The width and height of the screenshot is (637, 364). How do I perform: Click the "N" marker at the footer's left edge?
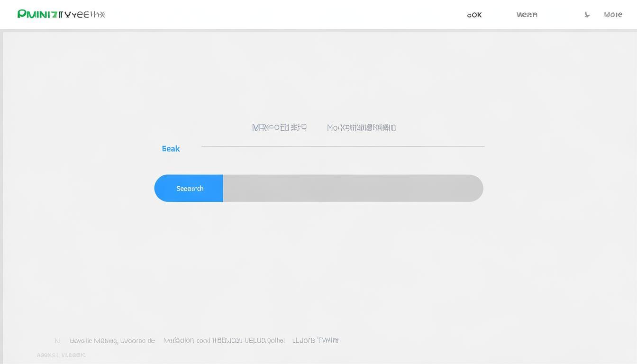click(x=56, y=340)
